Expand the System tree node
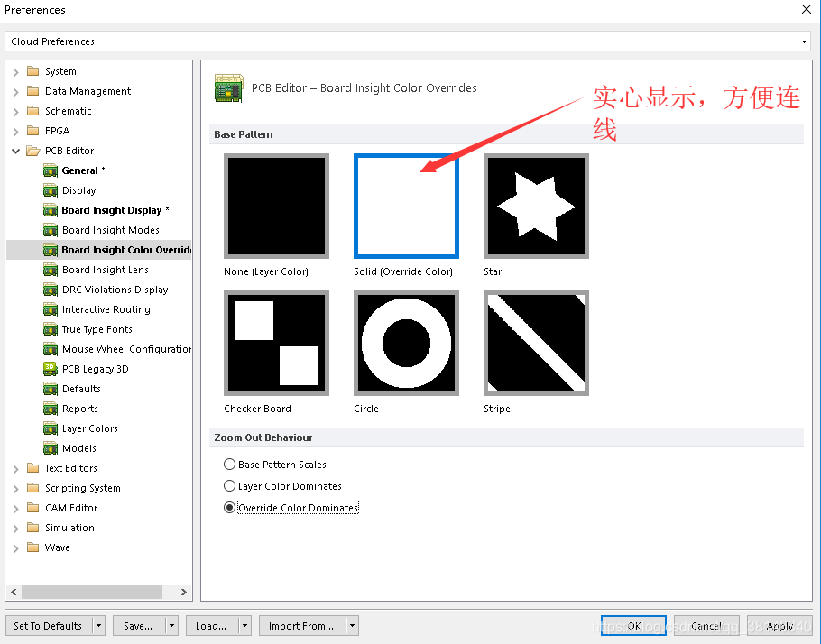Viewport: 821px width, 644px height. [15, 72]
